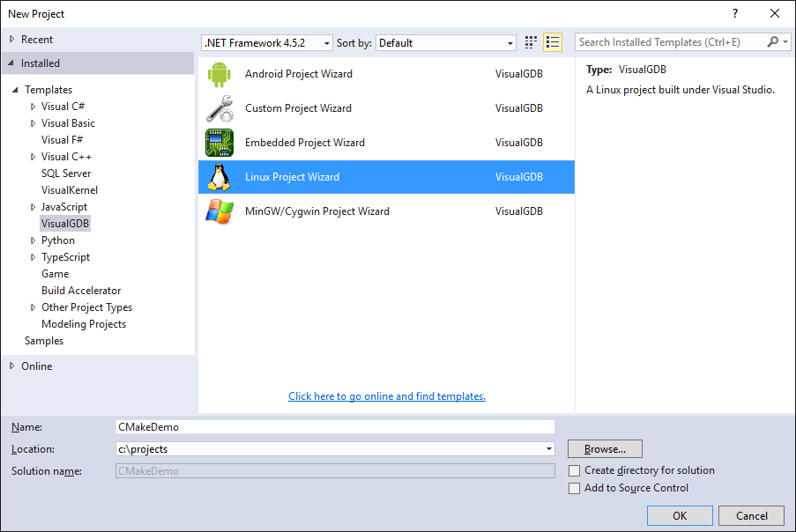Screen dimensions: 796x532
Task: Expand the Visual C++ templates node
Action: (x=32, y=156)
